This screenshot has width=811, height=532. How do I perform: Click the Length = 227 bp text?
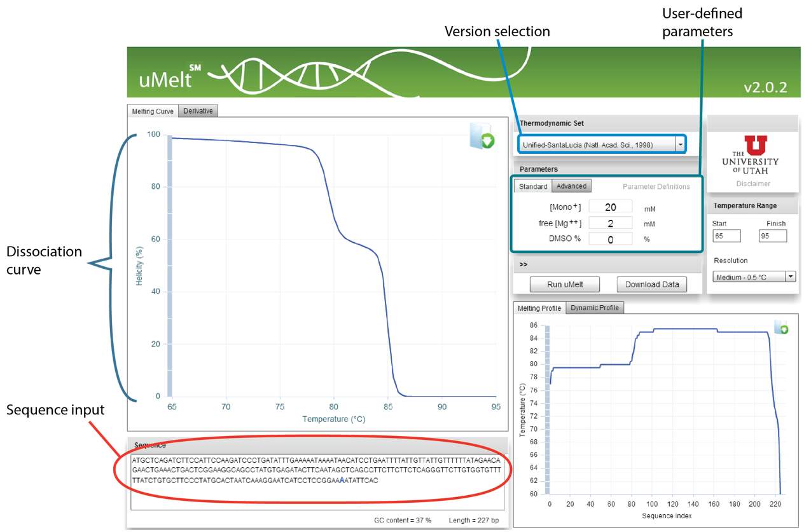click(474, 521)
